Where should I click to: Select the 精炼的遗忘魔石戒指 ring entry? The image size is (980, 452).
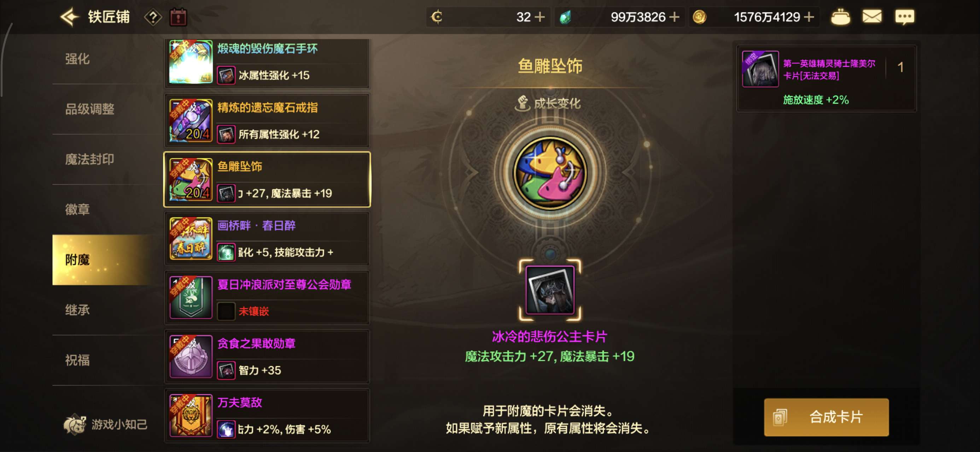point(267,120)
